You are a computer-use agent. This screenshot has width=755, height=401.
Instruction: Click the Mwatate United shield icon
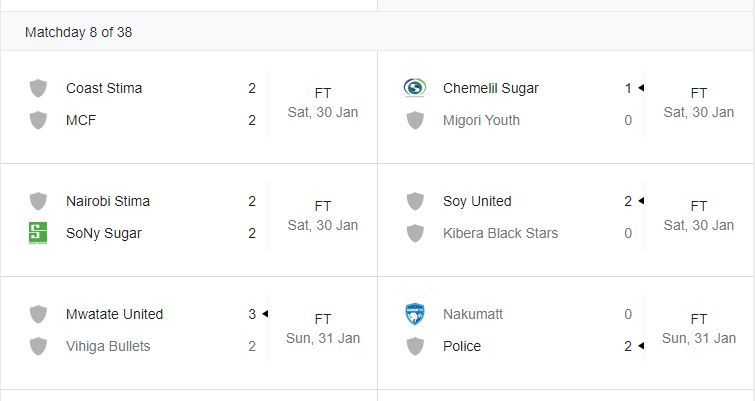point(38,314)
